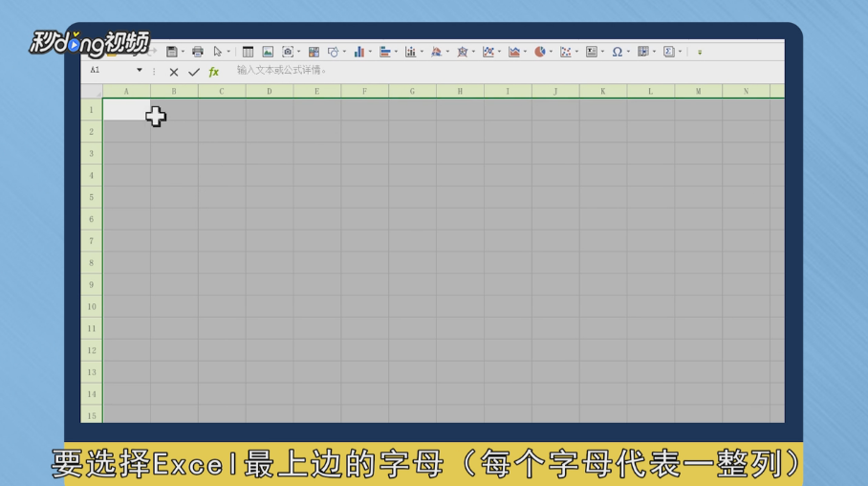Select the arrow pointer tool

pos(218,52)
